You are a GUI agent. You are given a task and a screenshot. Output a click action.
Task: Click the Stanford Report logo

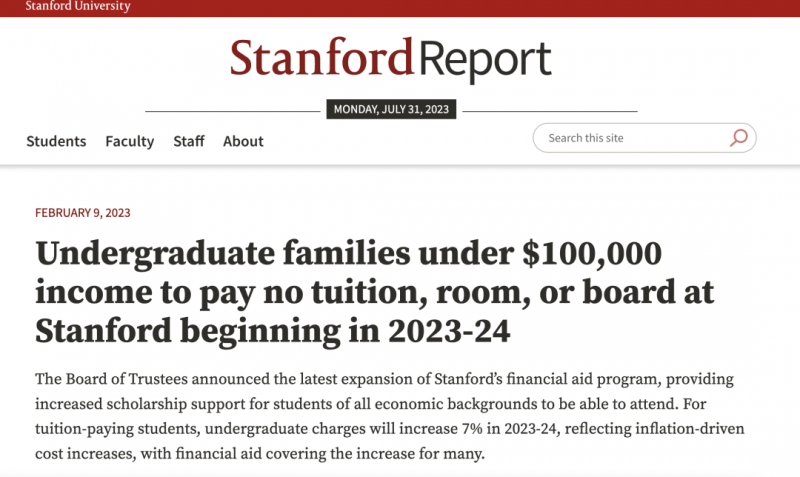[x=390, y=59]
